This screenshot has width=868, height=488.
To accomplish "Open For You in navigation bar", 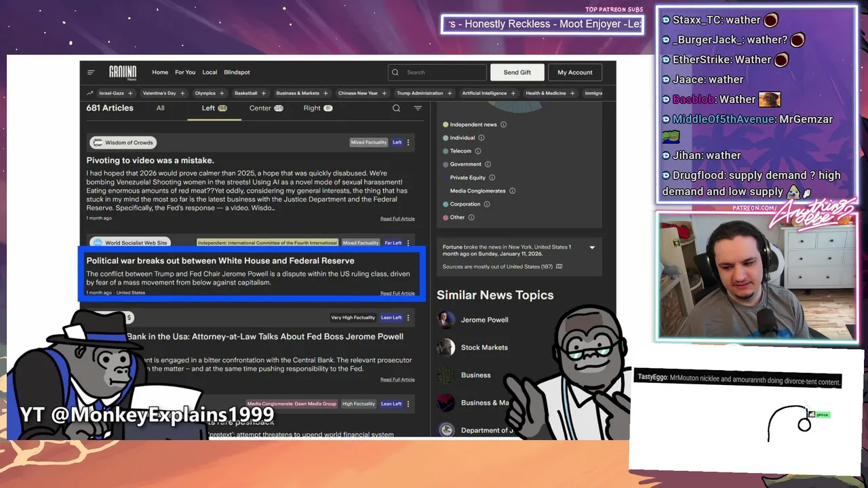I will click(x=185, y=72).
